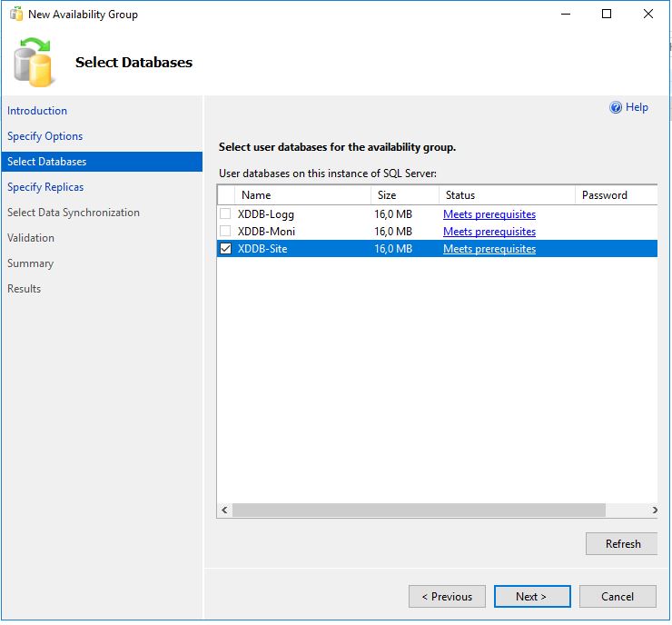This screenshot has height=625, width=672.
Task: Proceed with the Next button
Action: pos(532,596)
